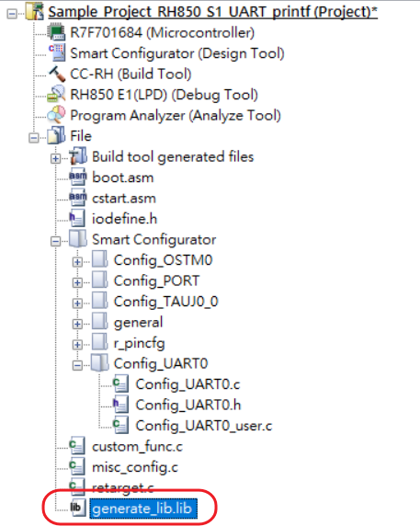Expand the Config_OSTM0 folder

coord(77,262)
